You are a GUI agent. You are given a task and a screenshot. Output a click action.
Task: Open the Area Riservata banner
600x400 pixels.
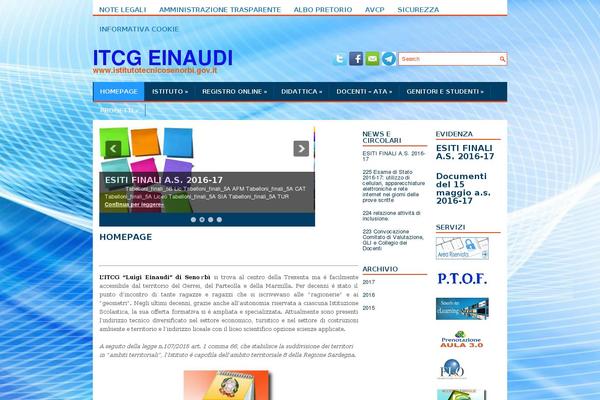click(462, 248)
